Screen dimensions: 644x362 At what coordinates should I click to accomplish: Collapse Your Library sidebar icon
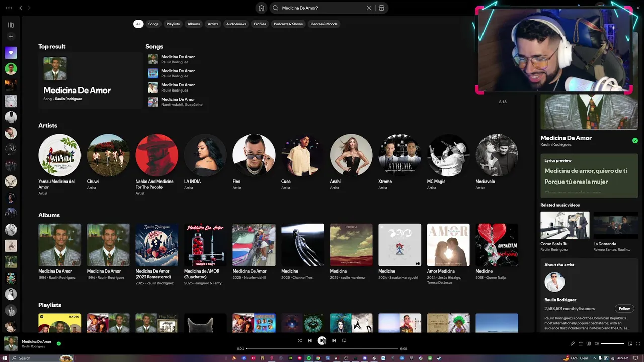click(x=11, y=25)
